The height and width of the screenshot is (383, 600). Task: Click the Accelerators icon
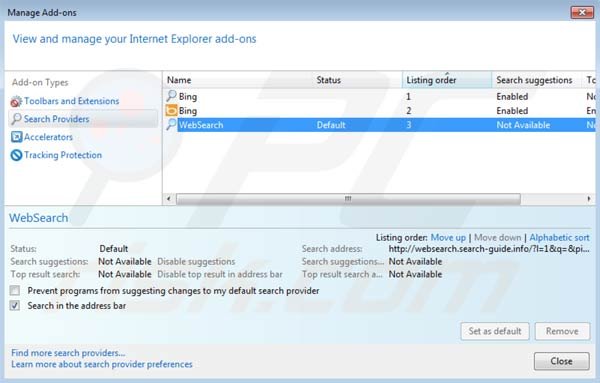(x=16, y=137)
